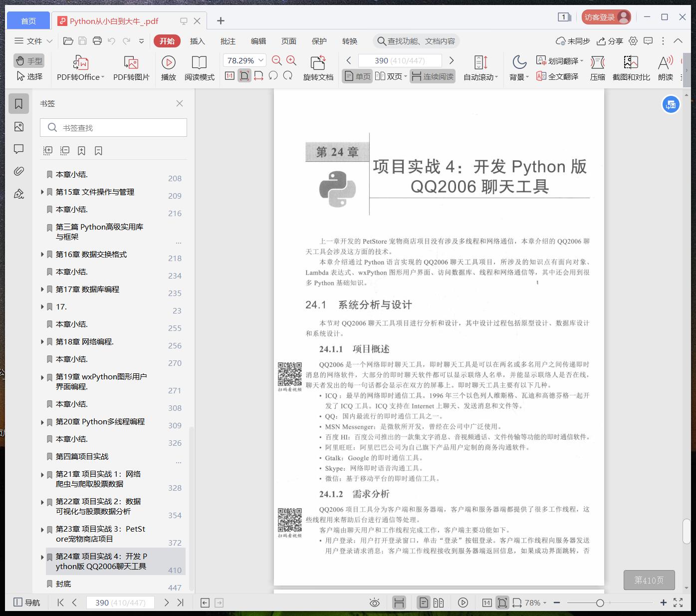Click the 压缩 compress tool
The image size is (696, 616).
pos(597,68)
